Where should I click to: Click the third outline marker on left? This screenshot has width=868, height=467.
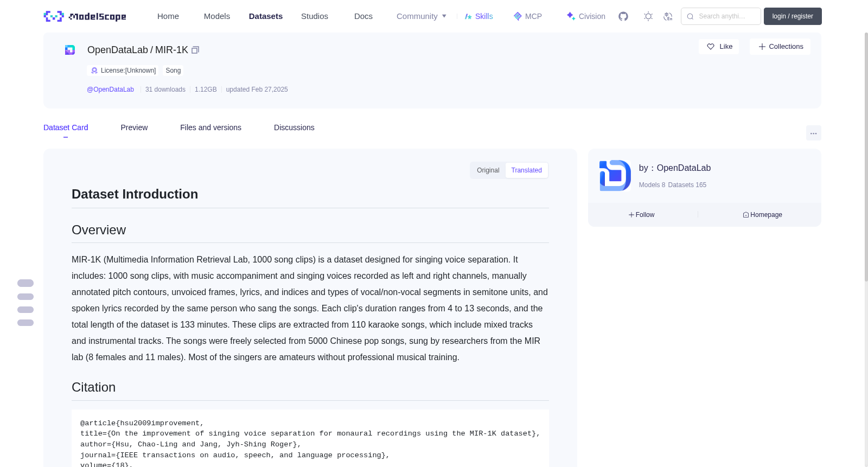[25, 310]
